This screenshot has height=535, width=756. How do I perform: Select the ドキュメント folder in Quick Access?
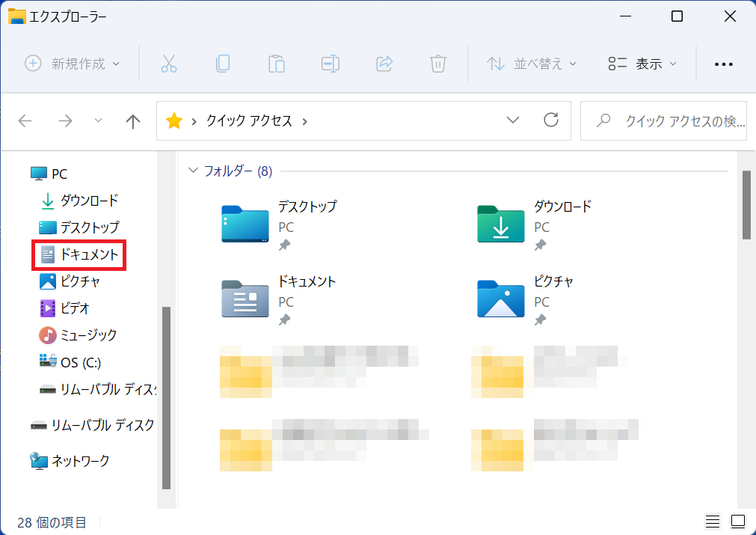[x=279, y=299]
